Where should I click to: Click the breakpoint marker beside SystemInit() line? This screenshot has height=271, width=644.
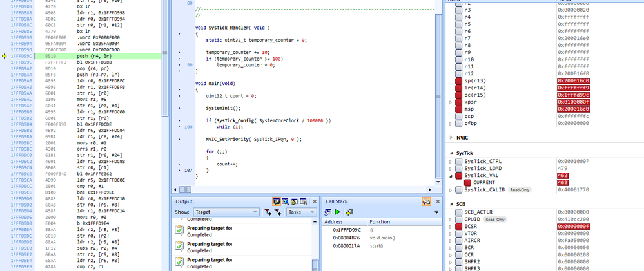click(x=179, y=109)
